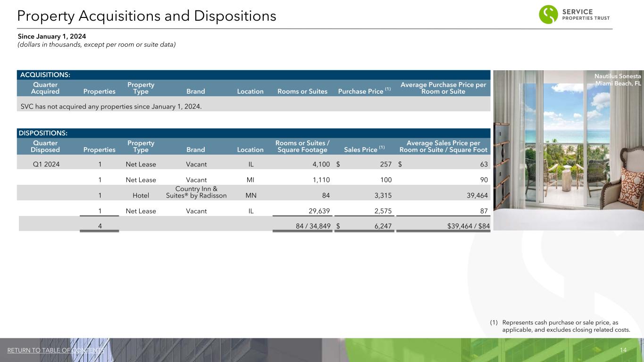Click the Average Purchase Price per Room header

pyautogui.click(x=443, y=88)
